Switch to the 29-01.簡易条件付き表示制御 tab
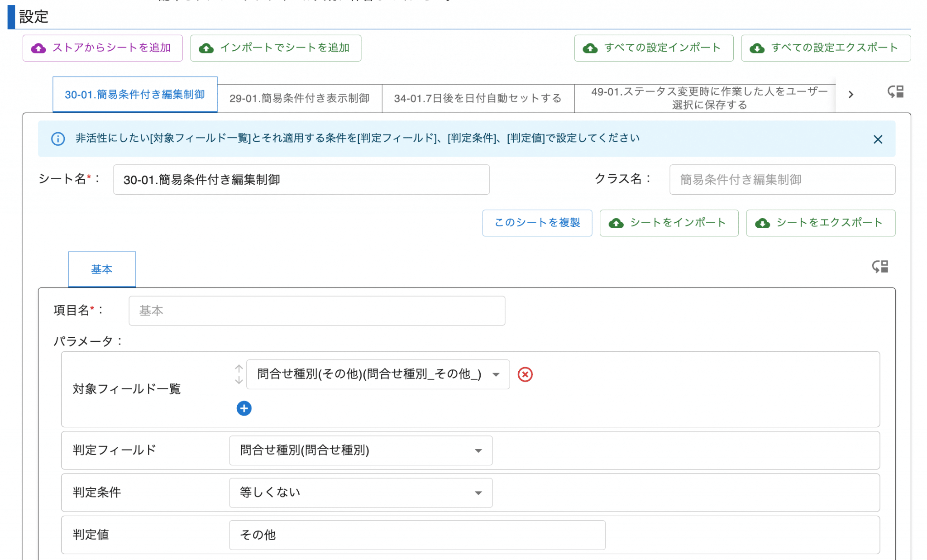Screen dimensions: 927x560 pos(300,98)
